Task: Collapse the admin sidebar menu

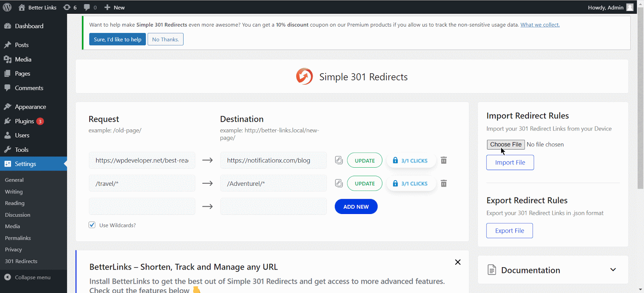Action: [27, 277]
